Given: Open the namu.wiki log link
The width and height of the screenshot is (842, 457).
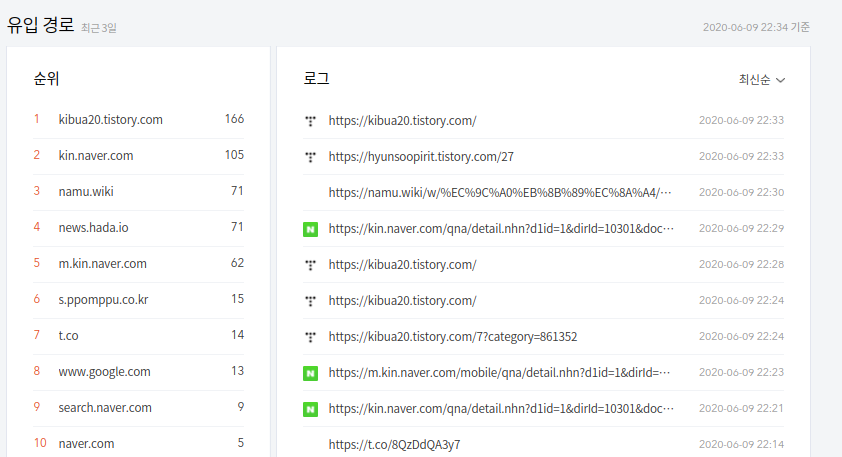Looking at the screenshot, I should pyautogui.click(x=500, y=193).
